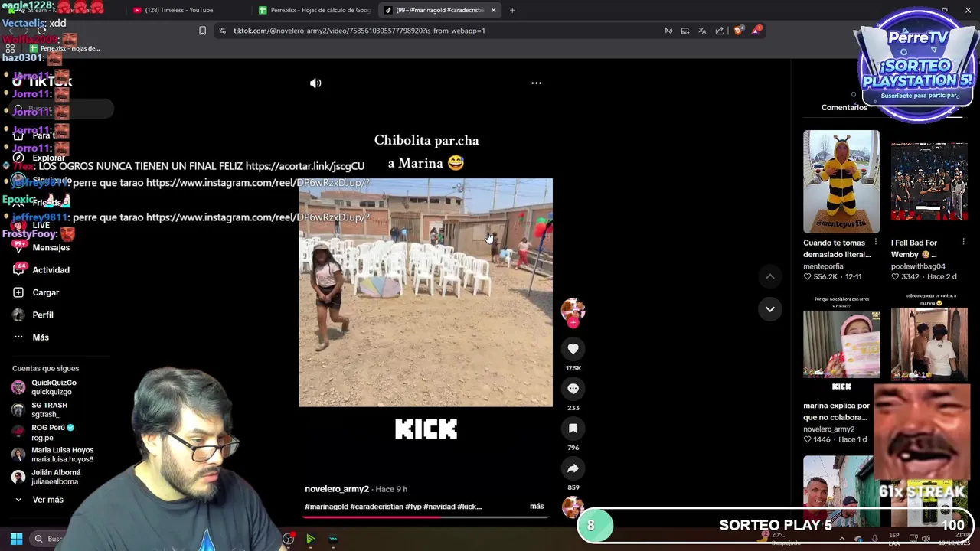The width and height of the screenshot is (980, 551).
Task: Open the bee costume video thumbnail
Action: [x=841, y=181]
